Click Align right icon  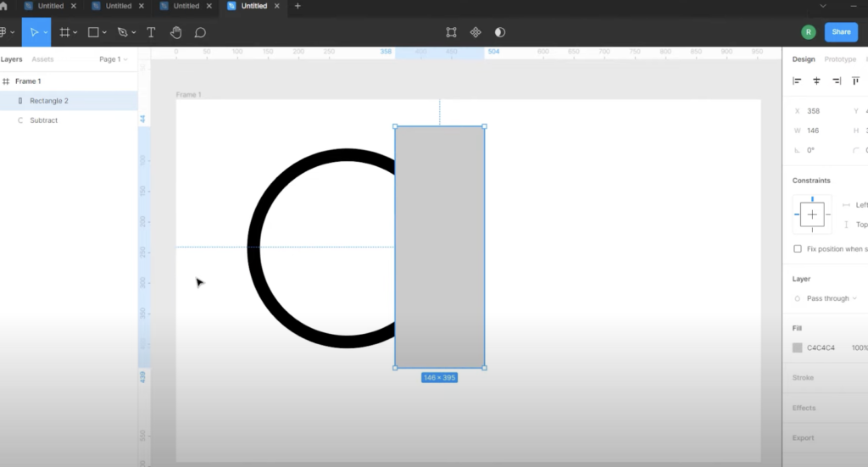[837, 81]
